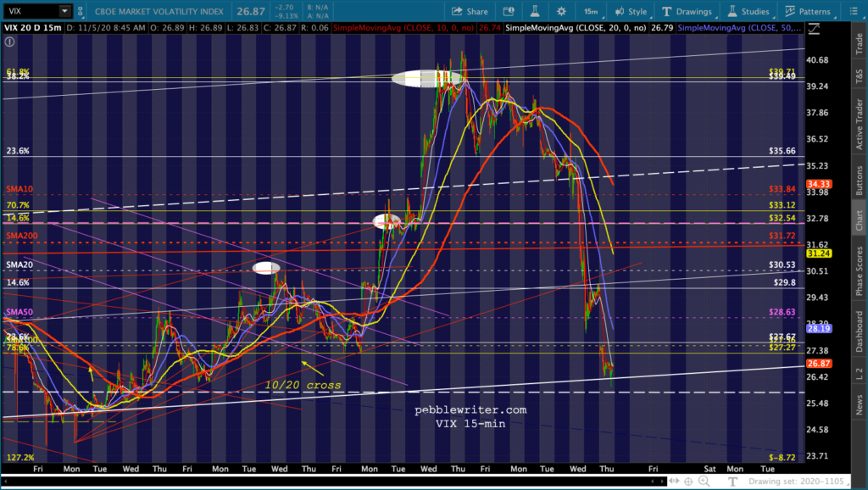Click the scroll right arrow at chart bottom
The width and height of the screenshot is (868, 490).
click(661, 482)
